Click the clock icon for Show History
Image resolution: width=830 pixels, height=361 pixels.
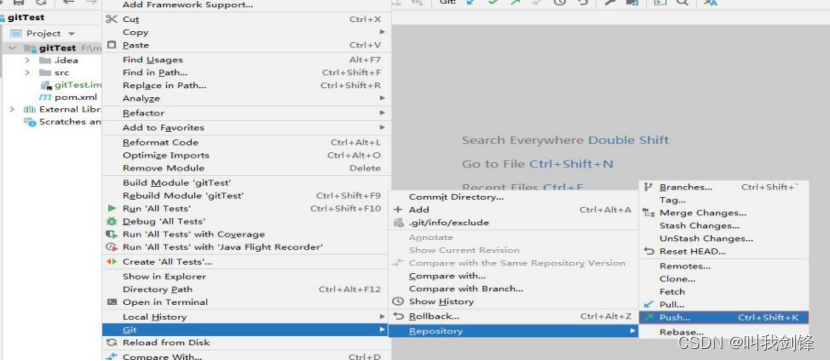(x=398, y=301)
